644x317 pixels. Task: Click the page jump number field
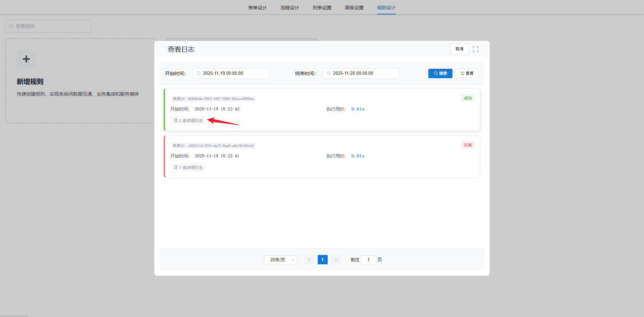368,260
